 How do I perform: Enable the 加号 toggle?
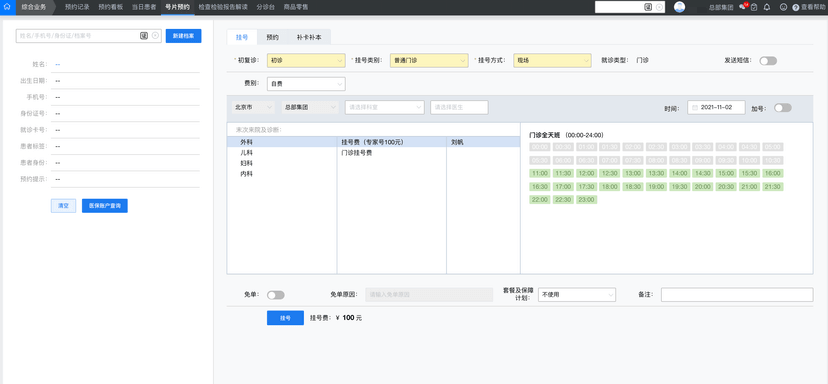click(783, 108)
